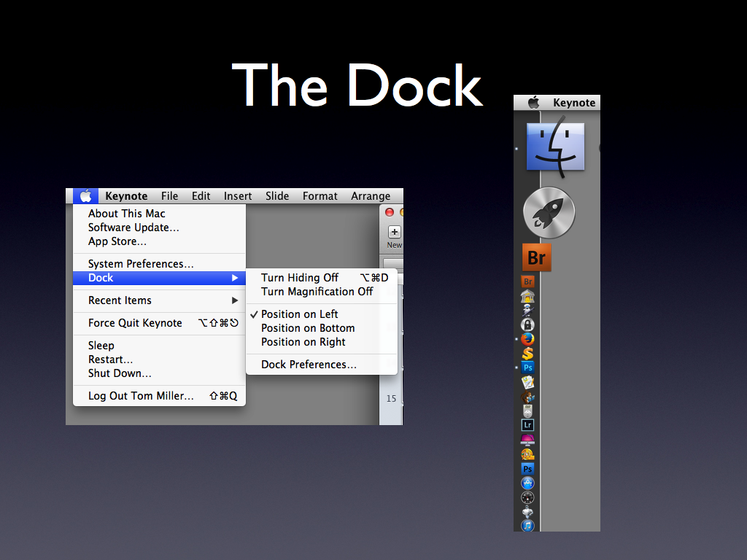Click the silver robot icon above iTunes
This screenshot has width=747, height=560.
(x=527, y=512)
